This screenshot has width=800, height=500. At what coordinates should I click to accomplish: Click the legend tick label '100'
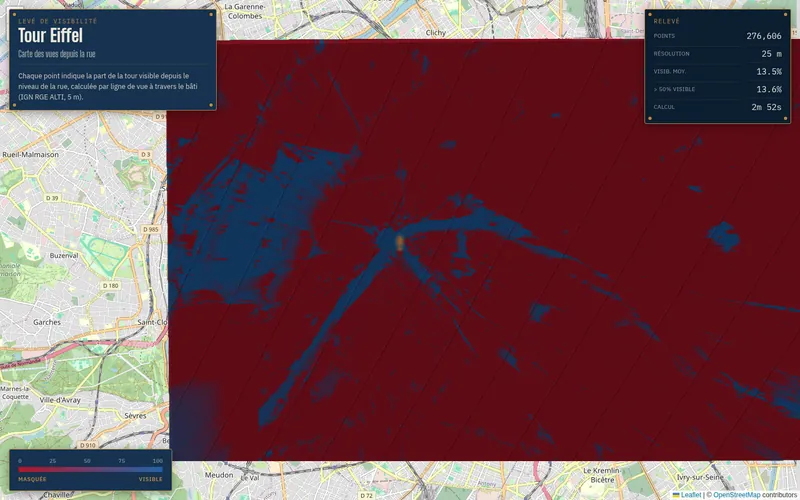[158, 461]
